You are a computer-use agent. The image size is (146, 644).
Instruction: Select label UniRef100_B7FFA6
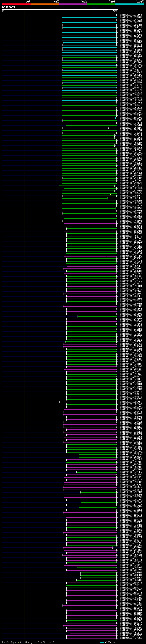(x=131, y=191)
